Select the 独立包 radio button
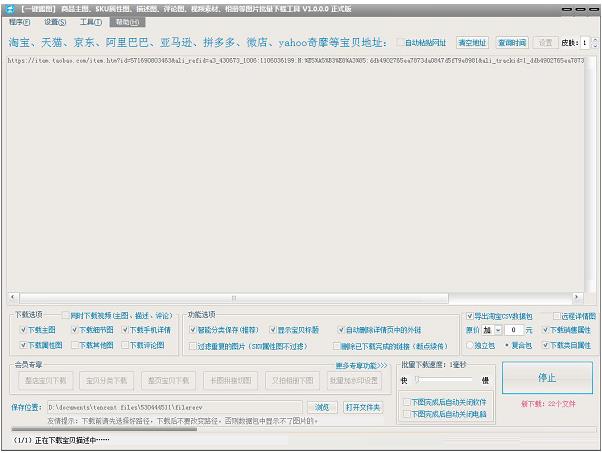Image resolution: width=602 pixels, height=453 pixels. pos(469,345)
